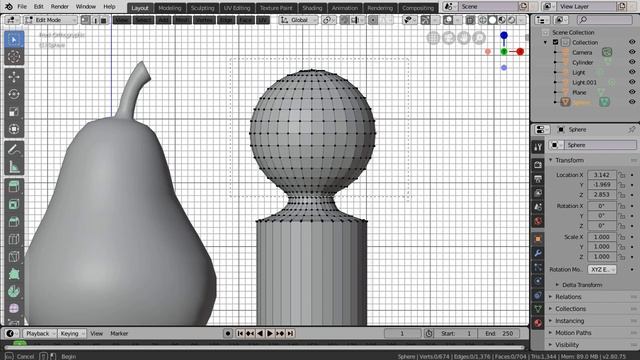Hide the Camera object in outliner
Screen dimensions: 640x360
click(632, 52)
